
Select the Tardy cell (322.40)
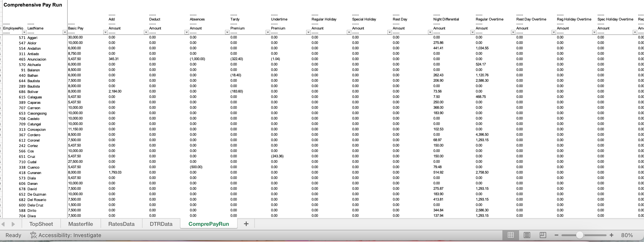coord(237,59)
